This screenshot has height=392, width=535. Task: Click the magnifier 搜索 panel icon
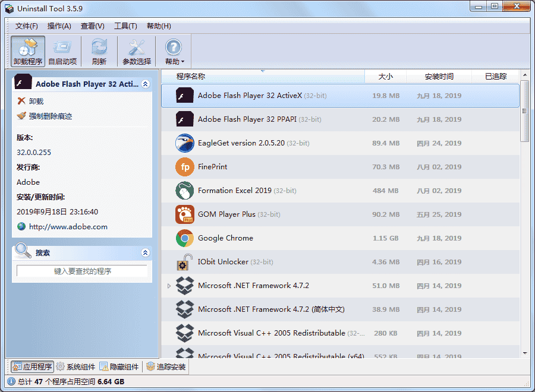[23, 250]
